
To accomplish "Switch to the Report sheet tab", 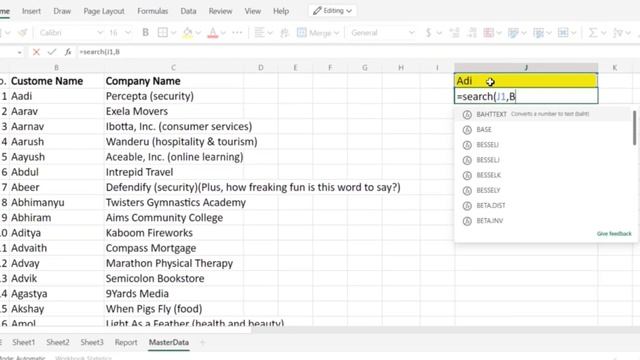I will pos(126,342).
